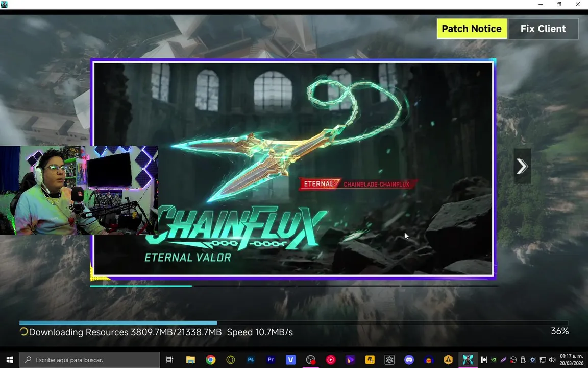
Task: Open the white atom-logo app on taskbar
Action: point(389,360)
